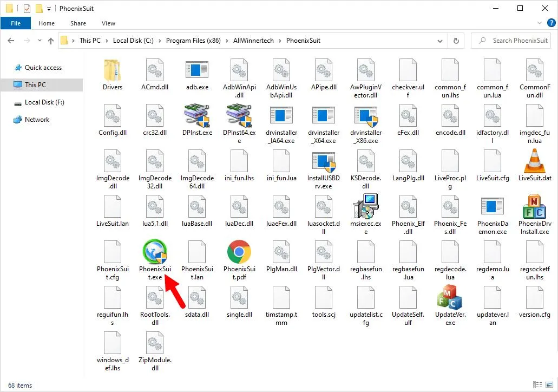The height and width of the screenshot is (392, 558).
Task: Click Local Disk (C:) in address path
Action: coord(133,41)
